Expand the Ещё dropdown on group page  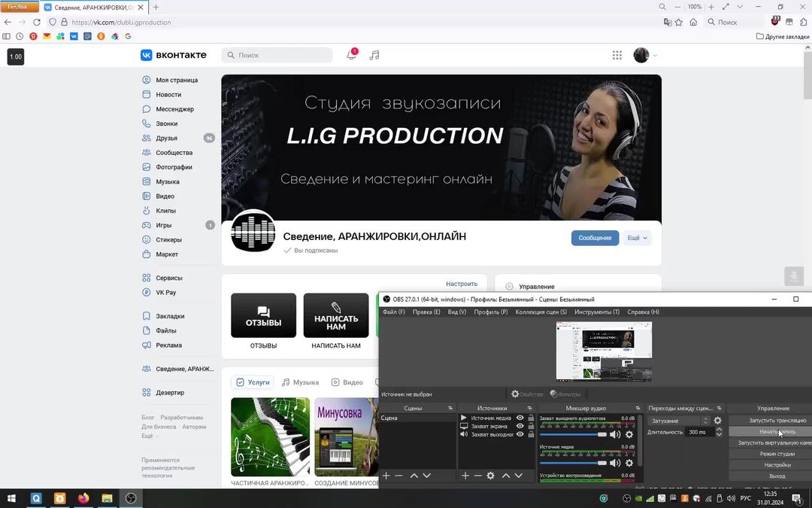(x=637, y=238)
